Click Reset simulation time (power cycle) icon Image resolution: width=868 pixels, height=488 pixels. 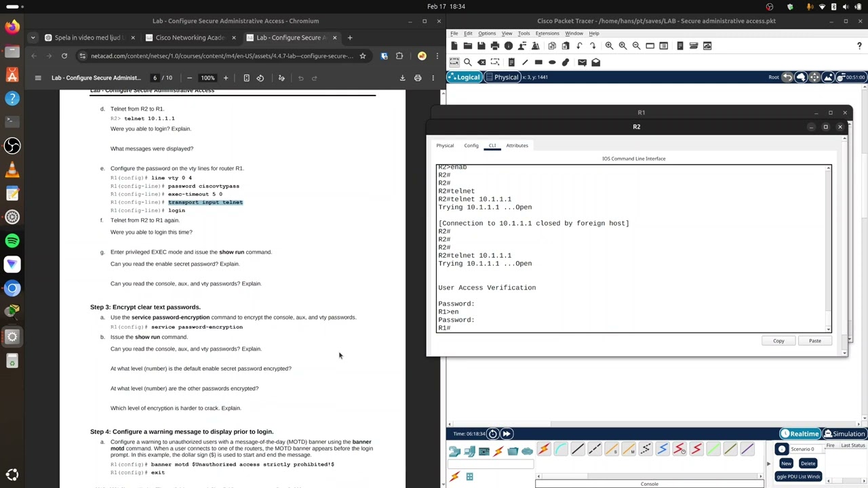coord(493,434)
